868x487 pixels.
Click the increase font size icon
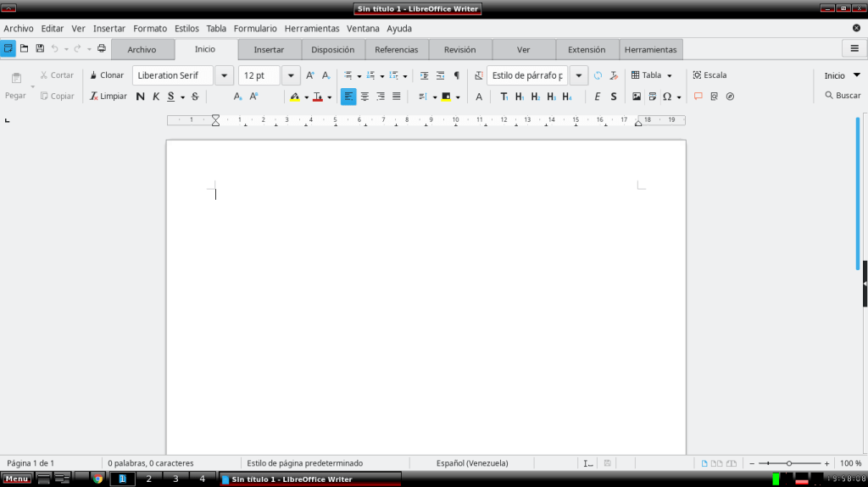coord(310,75)
